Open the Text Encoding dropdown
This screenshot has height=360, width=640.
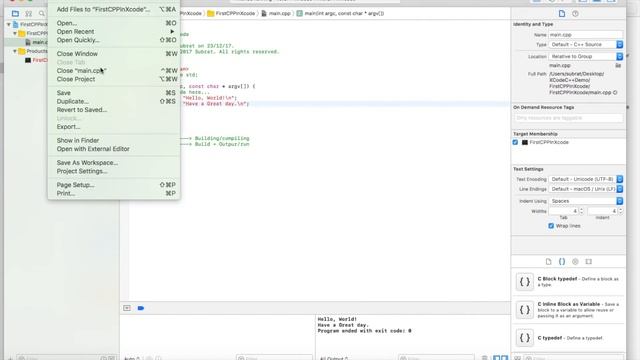click(x=586, y=179)
